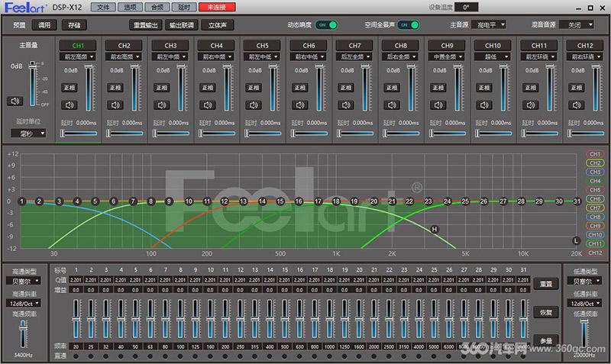Select EQ node 5 on the curve
Viewport: 611px width, 364px height.
click(95, 201)
